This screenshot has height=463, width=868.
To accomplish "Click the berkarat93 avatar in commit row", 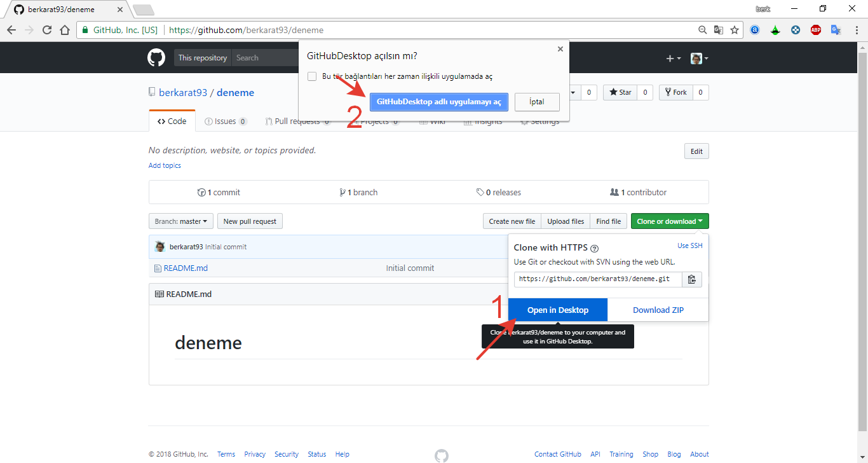I will point(160,247).
